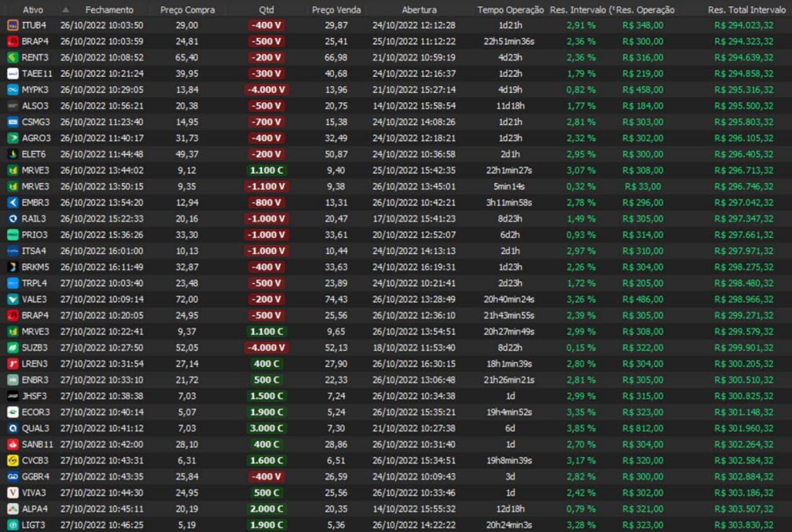The width and height of the screenshot is (792, 532).
Task: Click the ITUB4 stock logo icon
Action: pyautogui.click(x=13, y=25)
